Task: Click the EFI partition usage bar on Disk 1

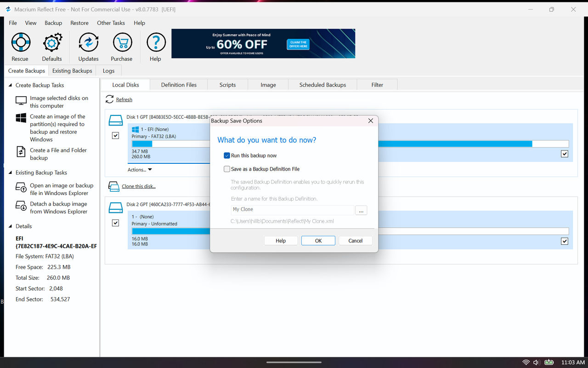Action: tap(171, 144)
